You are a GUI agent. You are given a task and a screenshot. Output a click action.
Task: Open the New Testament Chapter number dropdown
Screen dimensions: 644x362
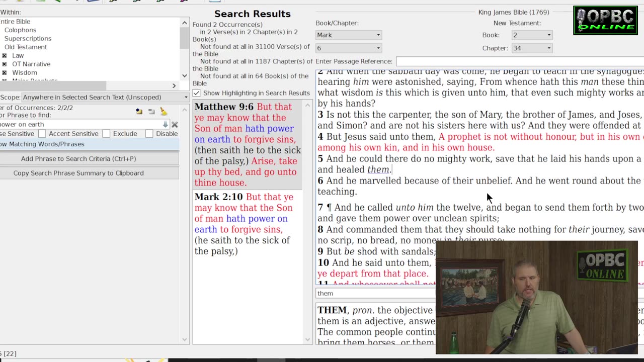[532, 48]
